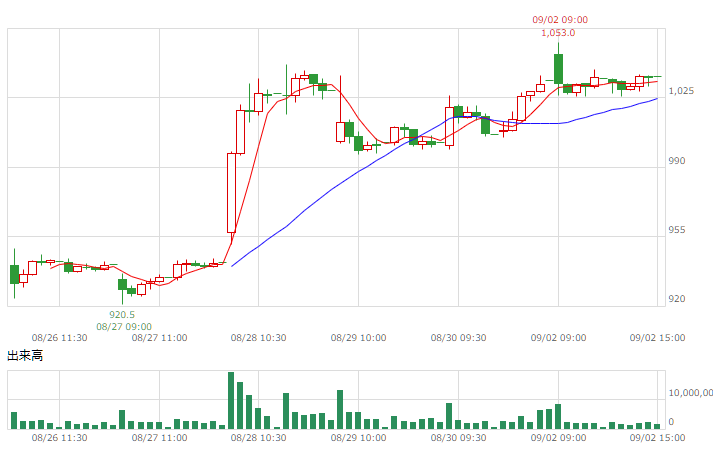713x454 pixels.
Task: Click the red 1,053.0 high price label
Action: tap(558, 33)
